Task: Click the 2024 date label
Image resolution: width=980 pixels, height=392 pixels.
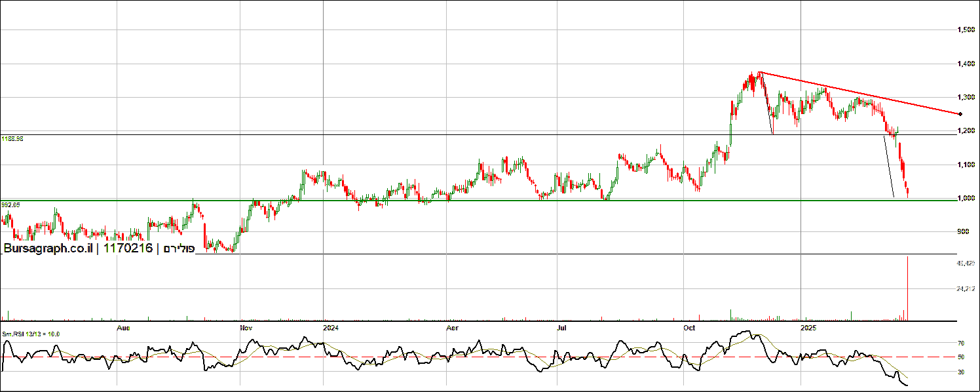Action: tap(331, 326)
